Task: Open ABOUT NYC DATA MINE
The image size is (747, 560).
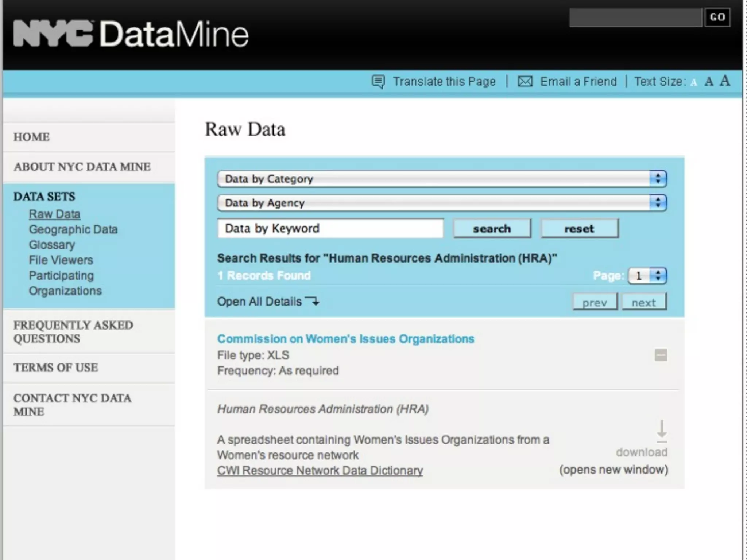Action: [82, 167]
